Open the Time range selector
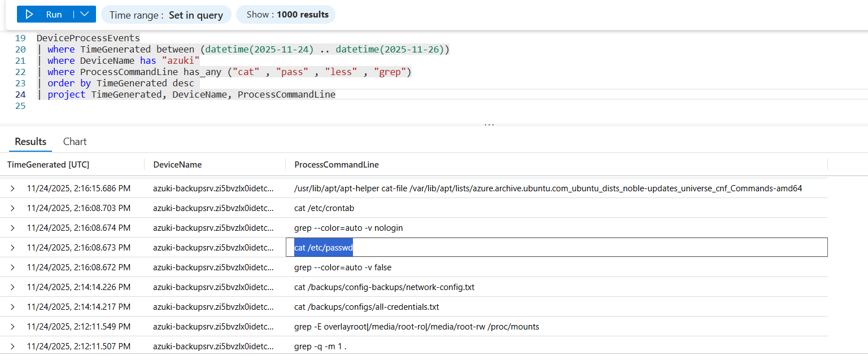 click(x=167, y=15)
